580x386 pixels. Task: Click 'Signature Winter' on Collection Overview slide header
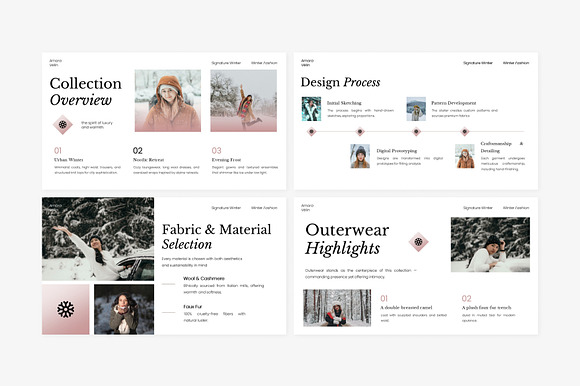coord(226,63)
